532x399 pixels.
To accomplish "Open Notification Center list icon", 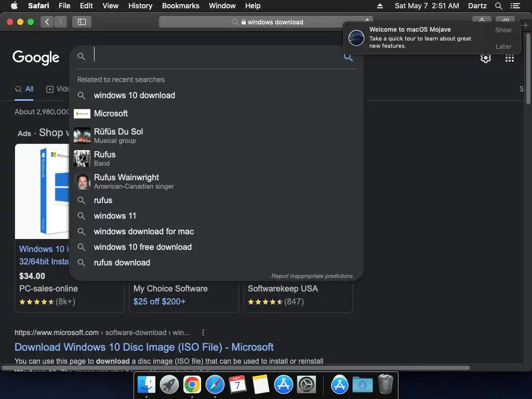I will (x=515, y=6).
